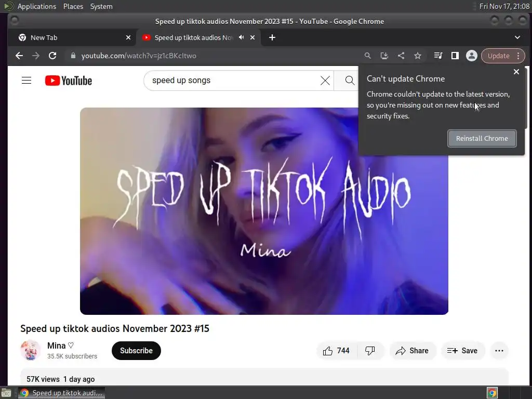Expand description at 57K views line
The image size is (532, 399).
(x=61, y=379)
